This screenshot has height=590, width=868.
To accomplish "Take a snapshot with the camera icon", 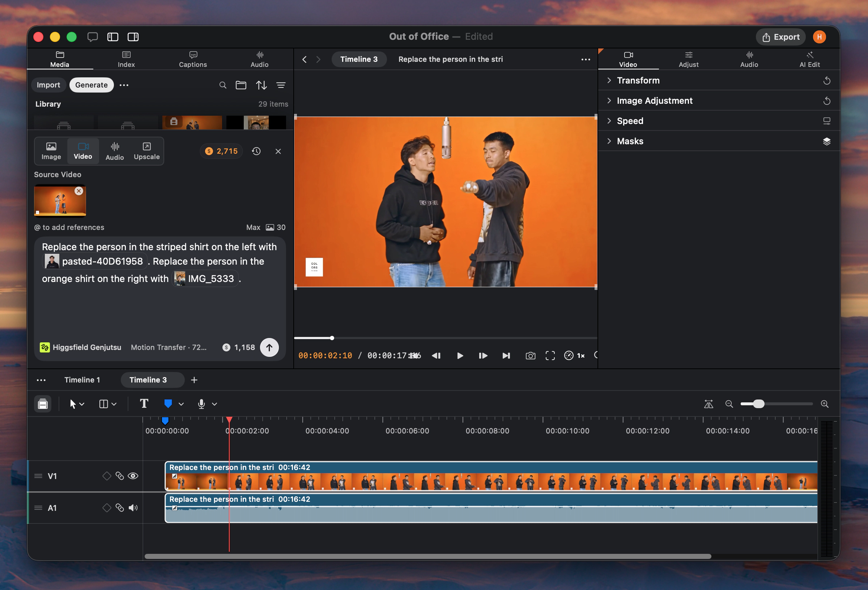I will coord(530,356).
